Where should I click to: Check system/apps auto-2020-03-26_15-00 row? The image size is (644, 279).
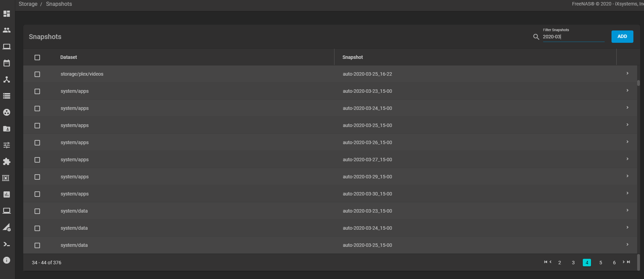tap(37, 143)
